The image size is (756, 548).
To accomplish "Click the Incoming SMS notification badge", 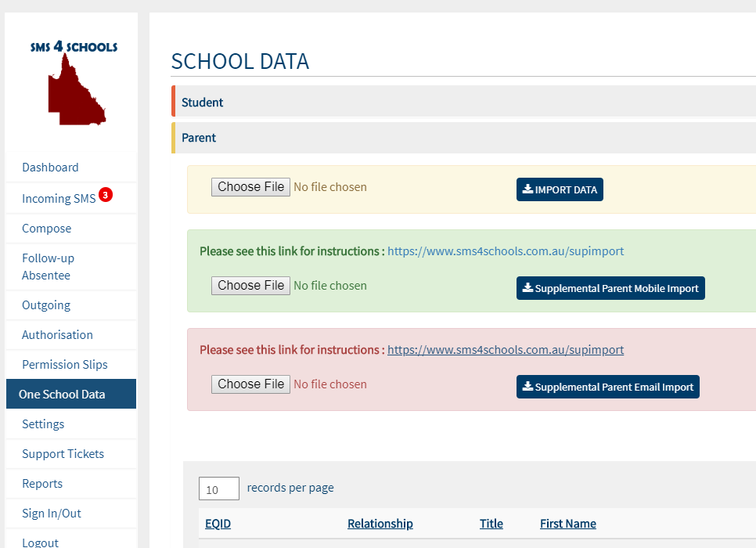I will pos(106,194).
